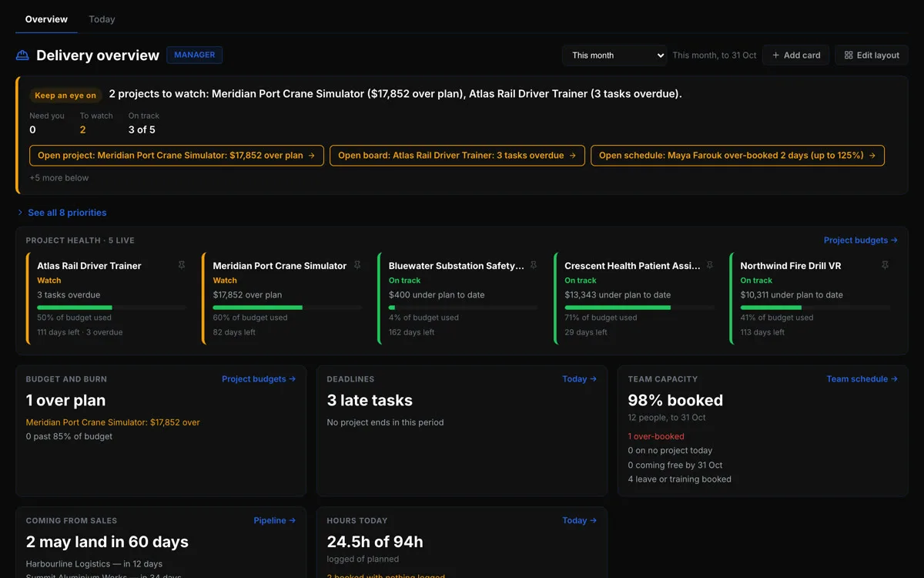Image resolution: width=924 pixels, height=578 pixels.
Task: Open the Pipeline link
Action: point(275,521)
